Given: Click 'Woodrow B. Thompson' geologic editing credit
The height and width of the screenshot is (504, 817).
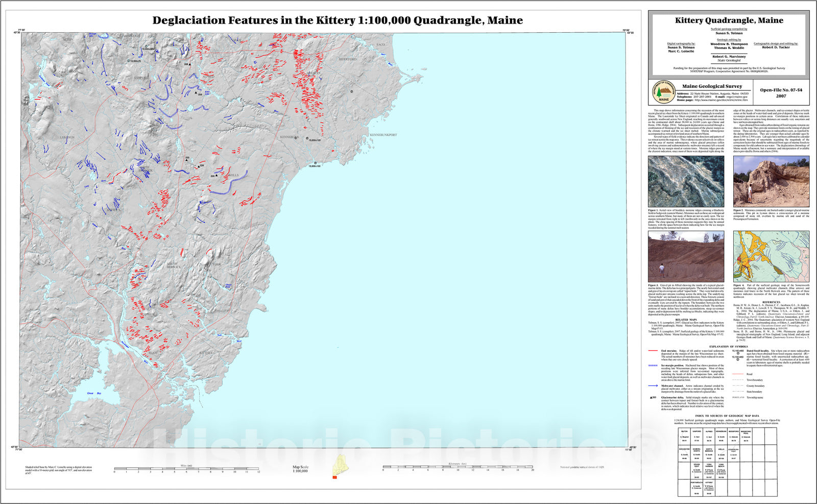Looking at the screenshot, I should point(729,44).
